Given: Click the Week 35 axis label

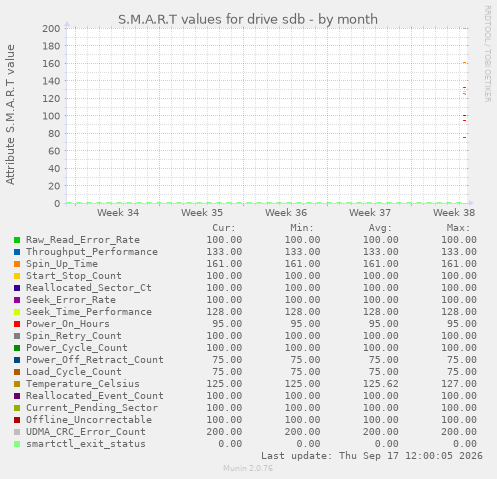Looking at the screenshot, I should [x=202, y=213].
